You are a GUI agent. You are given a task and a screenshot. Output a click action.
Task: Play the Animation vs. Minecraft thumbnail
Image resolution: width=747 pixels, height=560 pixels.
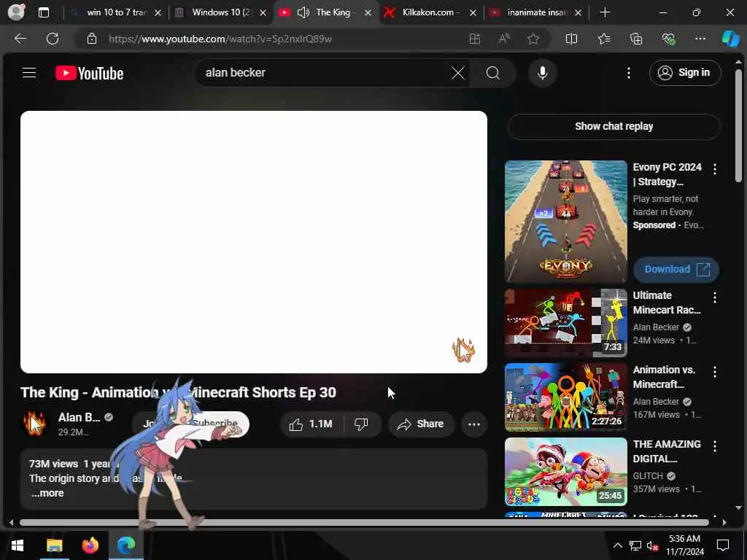[566, 397]
